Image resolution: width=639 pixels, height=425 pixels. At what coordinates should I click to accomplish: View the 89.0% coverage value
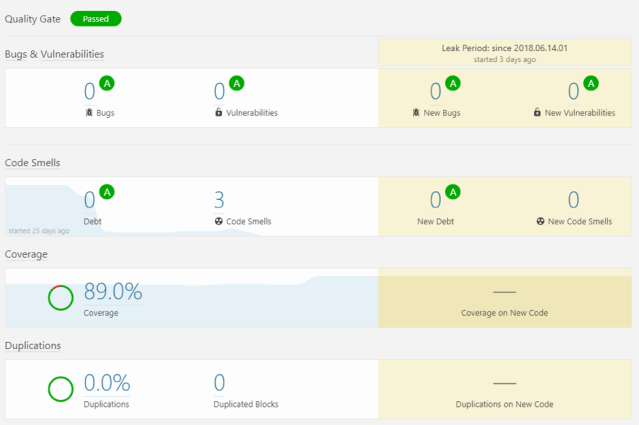pyautogui.click(x=113, y=292)
